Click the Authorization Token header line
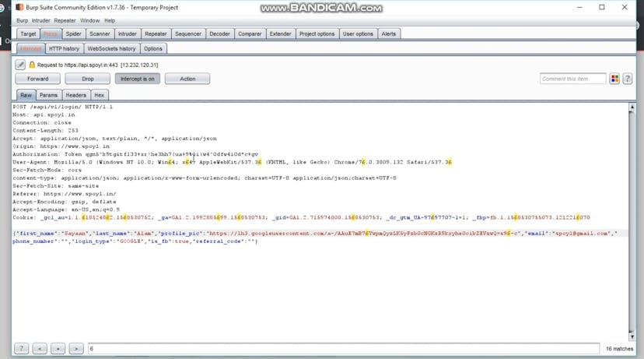 coord(135,154)
